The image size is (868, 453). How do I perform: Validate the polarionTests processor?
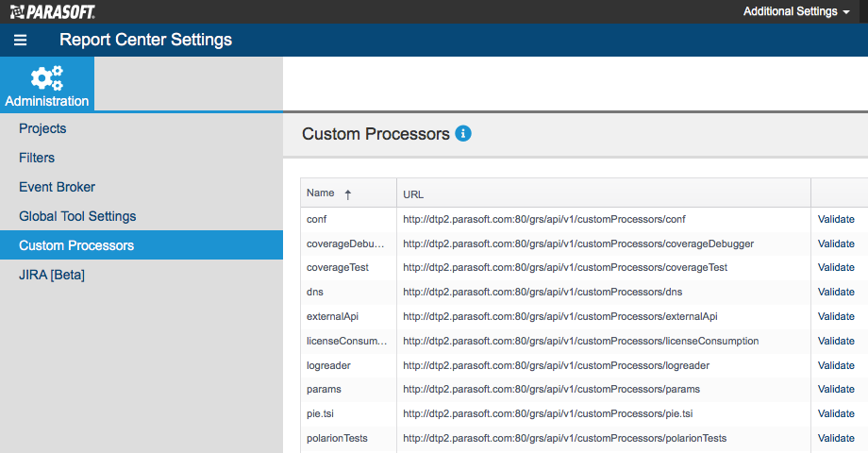click(x=836, y=438)
